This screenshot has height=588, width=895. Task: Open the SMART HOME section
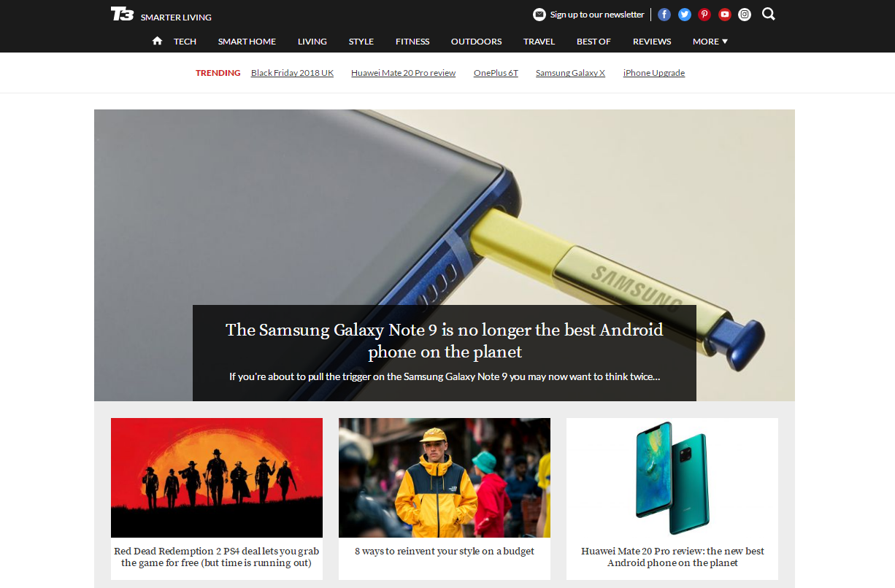tap(247, 42)
